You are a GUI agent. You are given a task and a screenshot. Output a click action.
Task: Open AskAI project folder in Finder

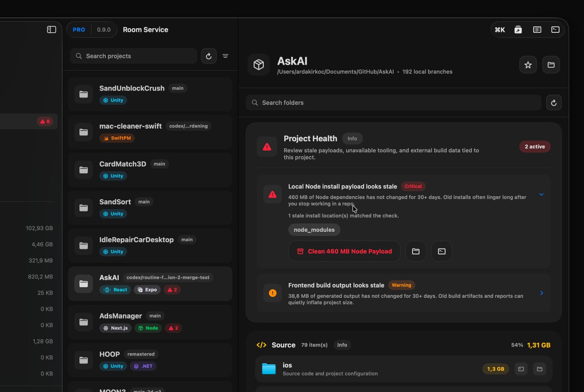(x=551, y=65)
